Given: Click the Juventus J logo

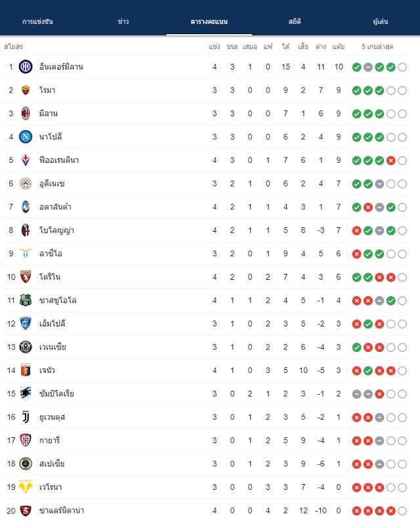Looking at the screenshot, I should [x=26, y=417].
